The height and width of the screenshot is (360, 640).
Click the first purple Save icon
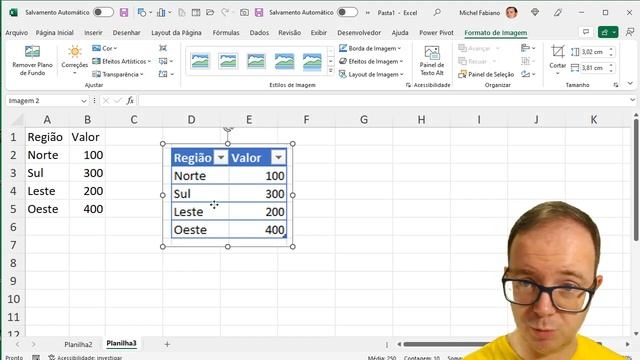[124, 13]
